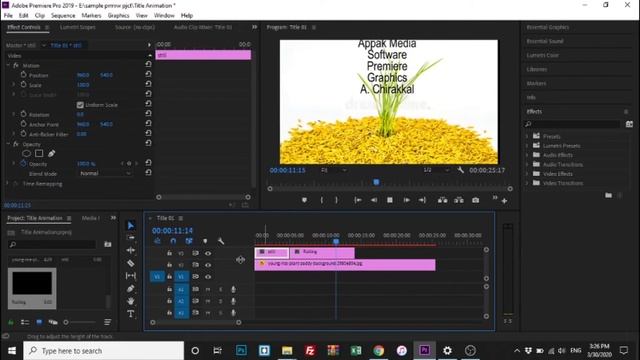
Task: Select the Hand tool
Action: [131, 301]
